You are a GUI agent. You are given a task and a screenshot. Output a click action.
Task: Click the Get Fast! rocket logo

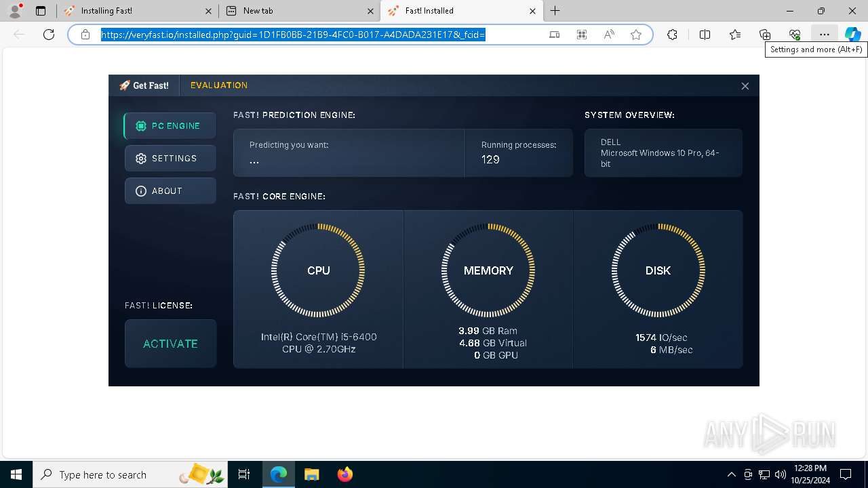point(144,85)
